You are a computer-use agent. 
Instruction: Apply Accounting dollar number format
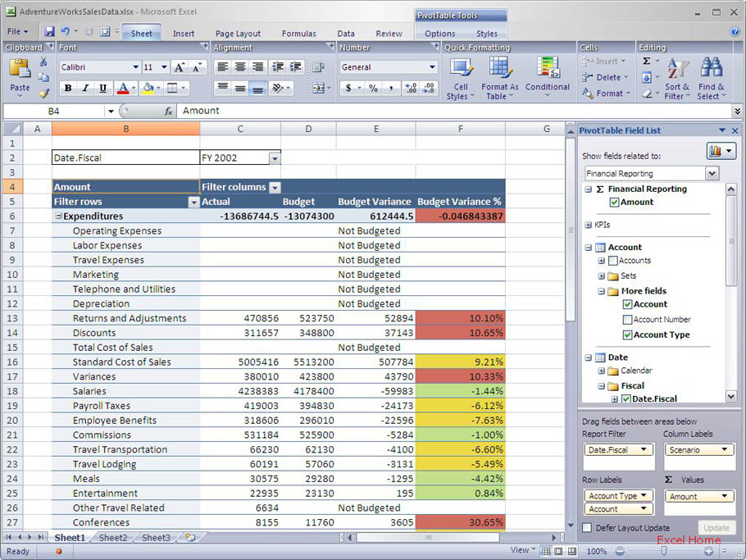(348, 88)
